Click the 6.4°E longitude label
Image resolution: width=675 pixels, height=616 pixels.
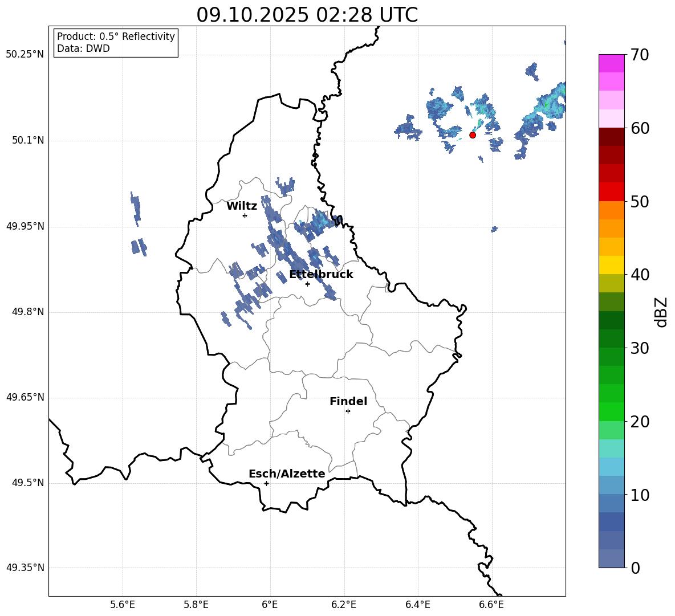point(418,605)
